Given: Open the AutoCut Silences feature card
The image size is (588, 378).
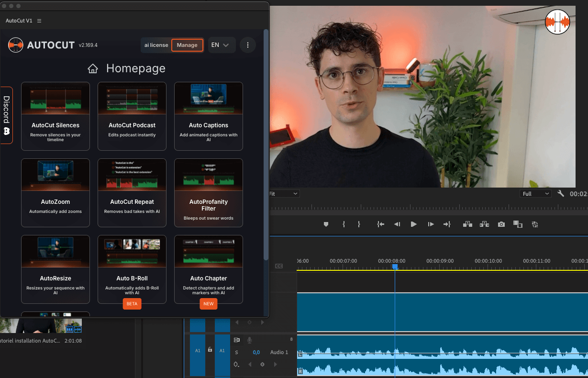Looking at the screenshot, I should click(x=55, y=116).
